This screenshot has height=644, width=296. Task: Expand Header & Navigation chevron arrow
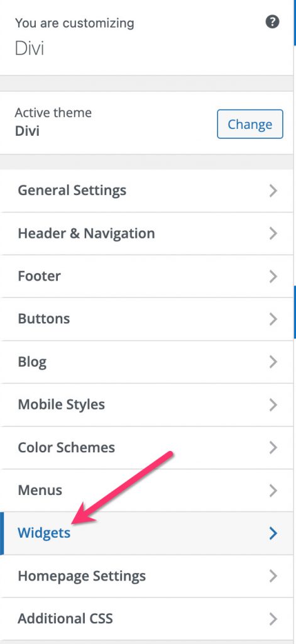click(x=273, y=234)
